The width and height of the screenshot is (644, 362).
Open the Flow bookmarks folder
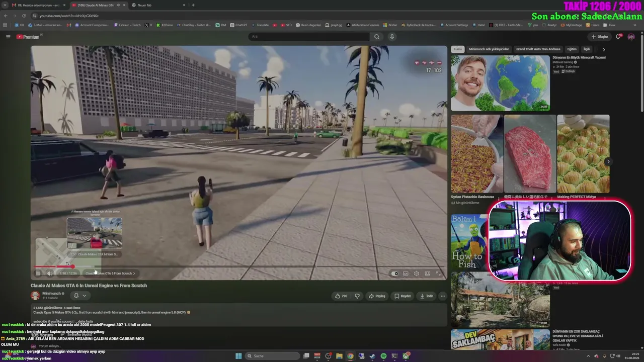[x=609, y=25]
